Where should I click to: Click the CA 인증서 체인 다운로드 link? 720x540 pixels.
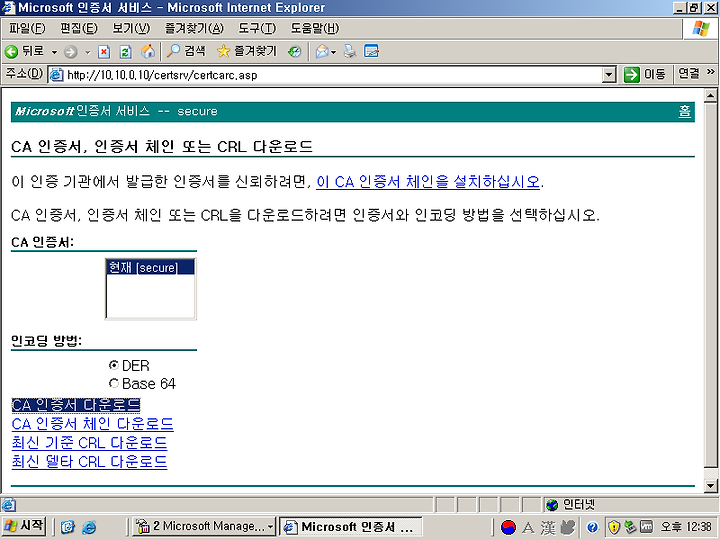tap(92, 423)
